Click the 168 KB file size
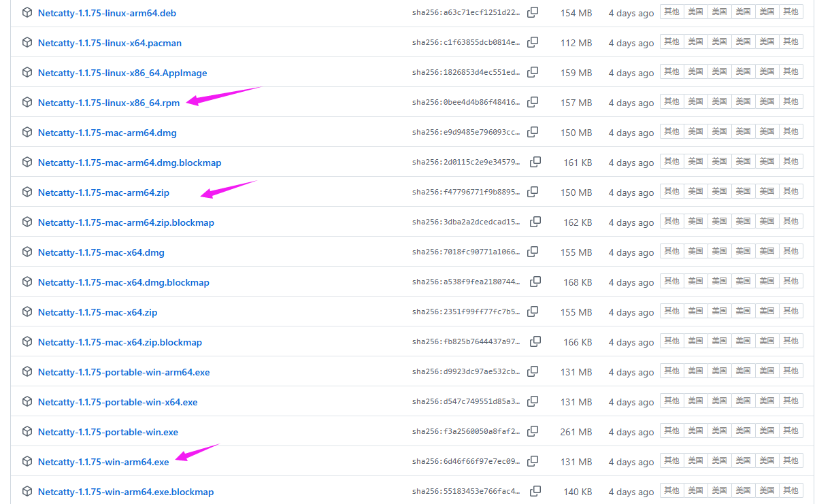The image size is (815, 504). pos(578,283)
